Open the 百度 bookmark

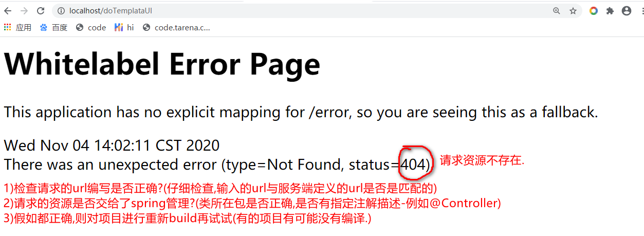click(x=53, y=28)
